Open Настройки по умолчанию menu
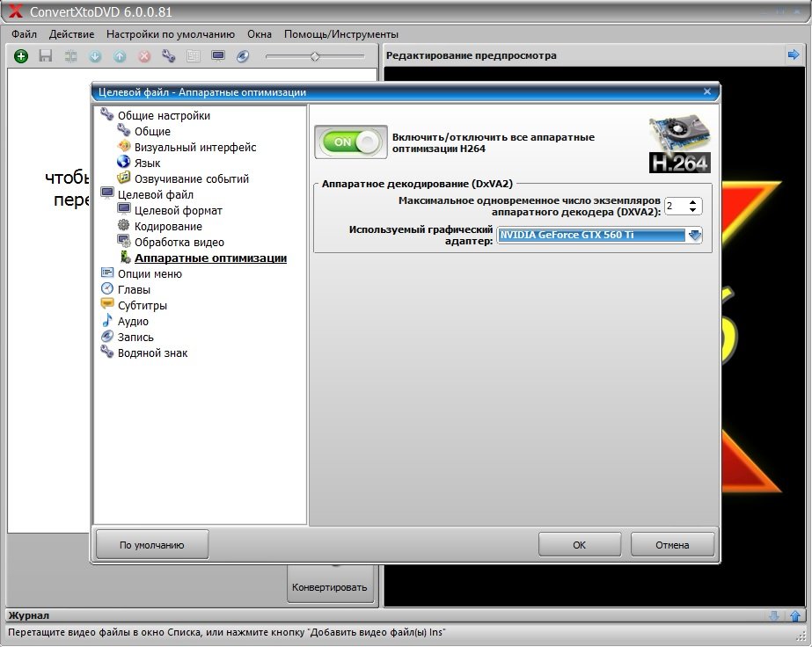The image size is (812, 647). (171, 34)
